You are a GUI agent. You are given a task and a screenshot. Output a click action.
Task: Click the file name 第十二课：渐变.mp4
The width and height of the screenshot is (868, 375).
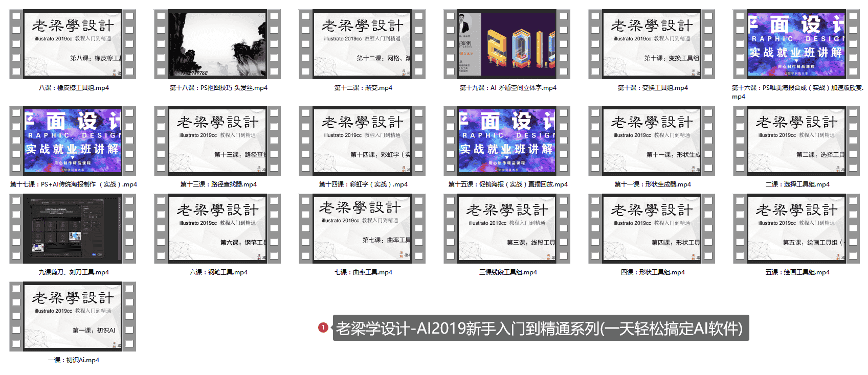click(x=363, y=88)
